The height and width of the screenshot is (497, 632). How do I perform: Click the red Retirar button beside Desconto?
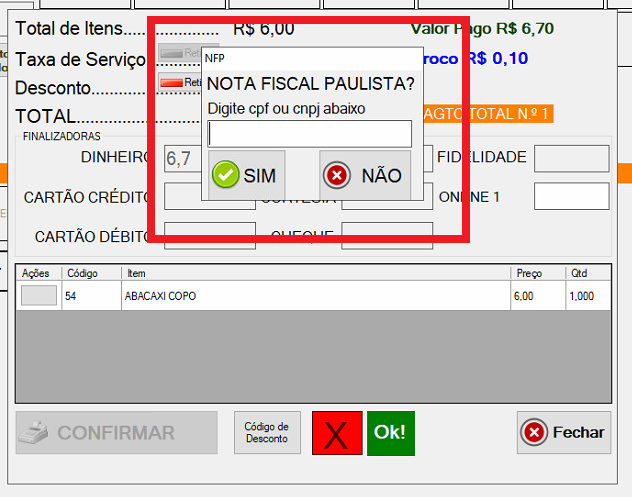[180, 83]
